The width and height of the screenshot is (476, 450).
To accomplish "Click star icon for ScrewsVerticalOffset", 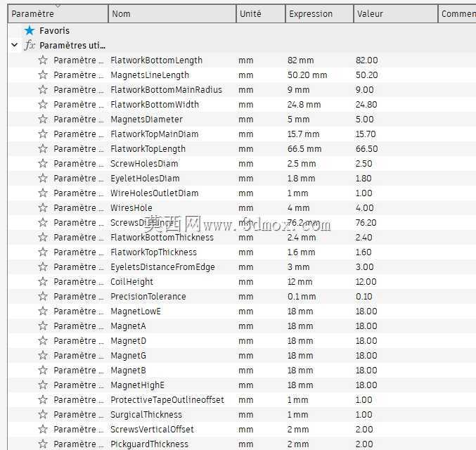I will (43, 430).
